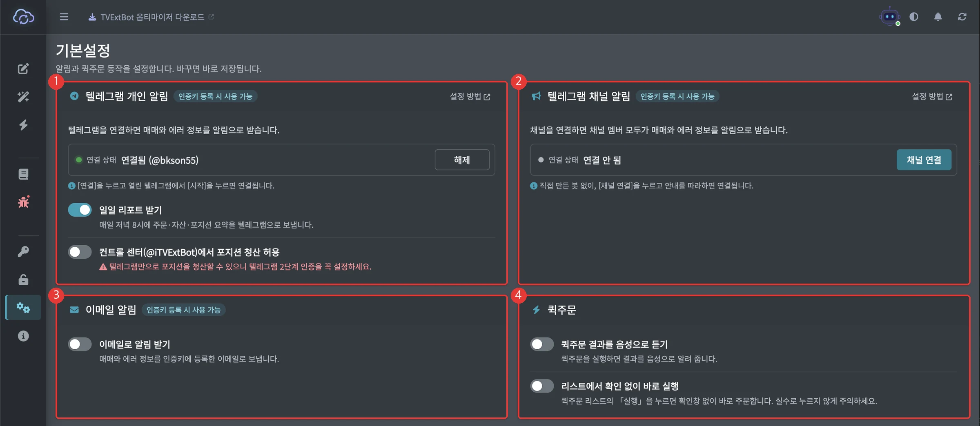Open TVExtBot 옵티마이저 다운로드 link

(151, 17)
